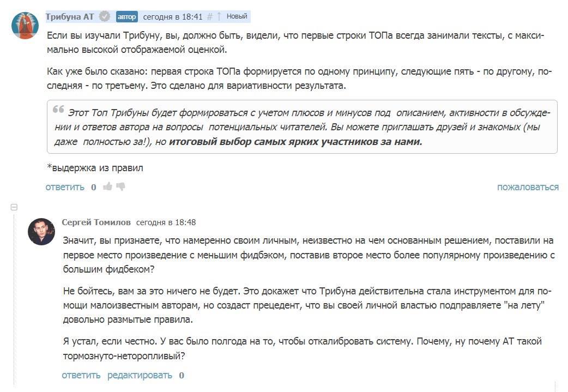Dislike the Трибуна АТ comment with thumbs down
This screenshot has height=392, width=568.
coord(121,187)
